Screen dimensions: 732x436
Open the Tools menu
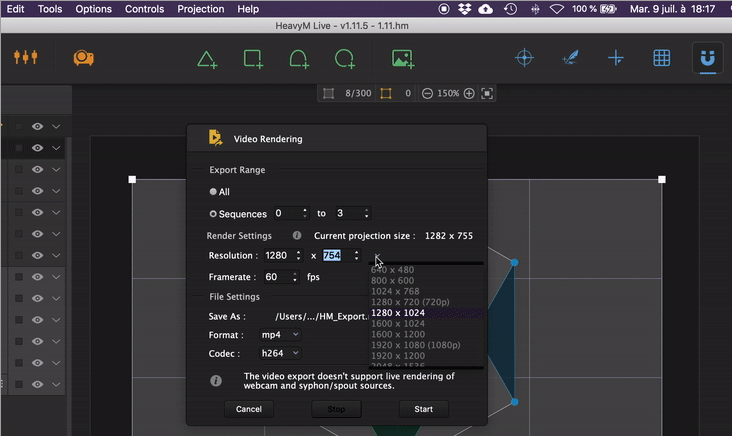(x=50, y=9)
